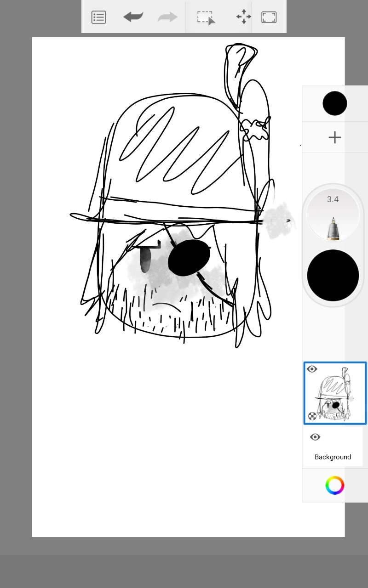This screenshot has width=368, height=588.
Task: Tap the plus icon to add a new item
Action: click(334, 137)
